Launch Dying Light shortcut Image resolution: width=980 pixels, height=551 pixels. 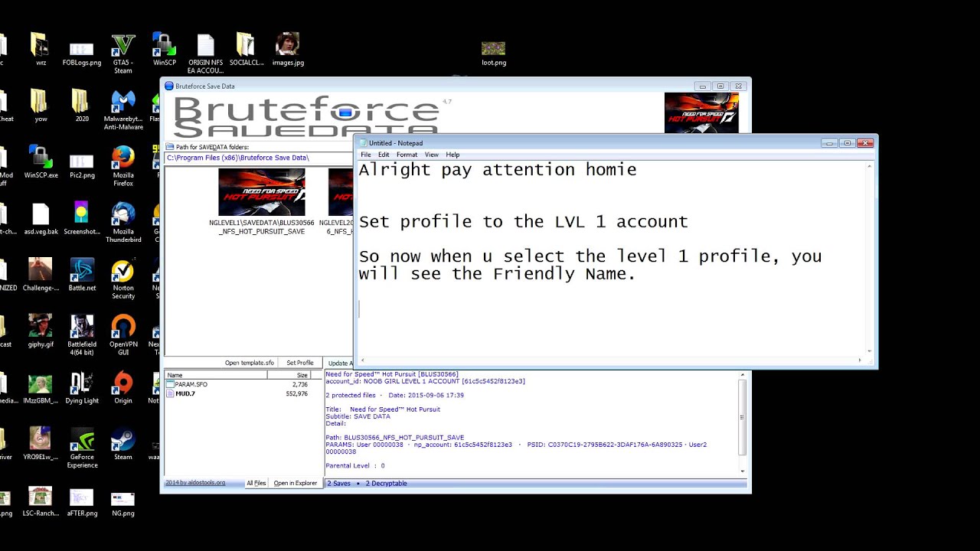coord(82,388)
